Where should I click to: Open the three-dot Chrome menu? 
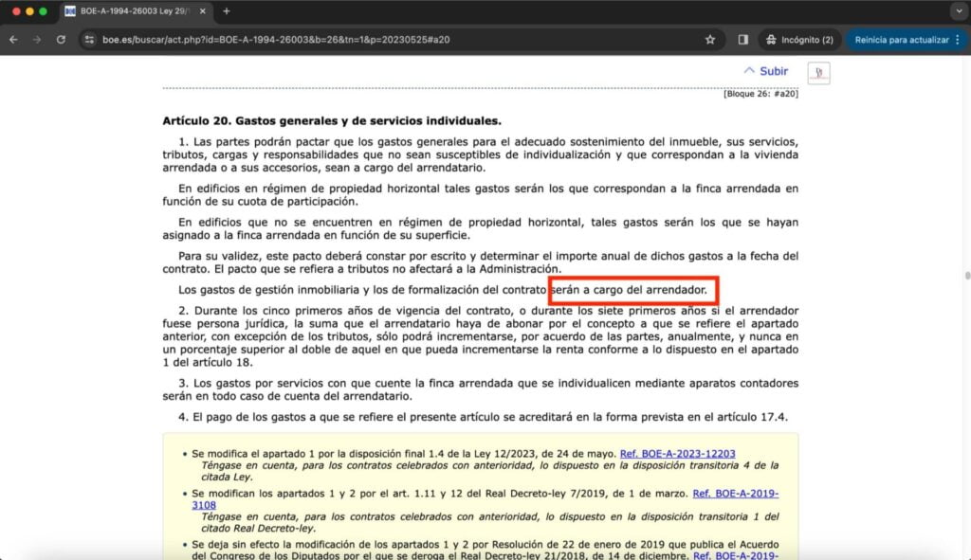click(x=958, y=40)
